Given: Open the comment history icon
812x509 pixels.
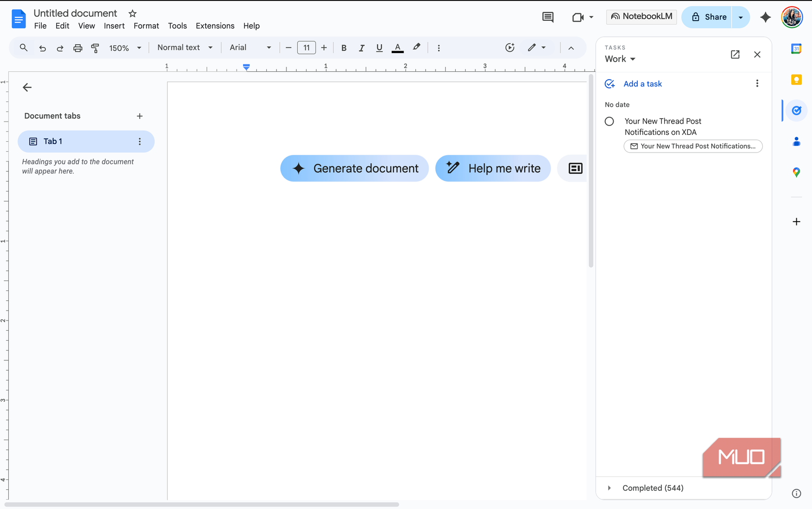Looking at the screenshot, I should pyautogui.click(x=548, y=17).
